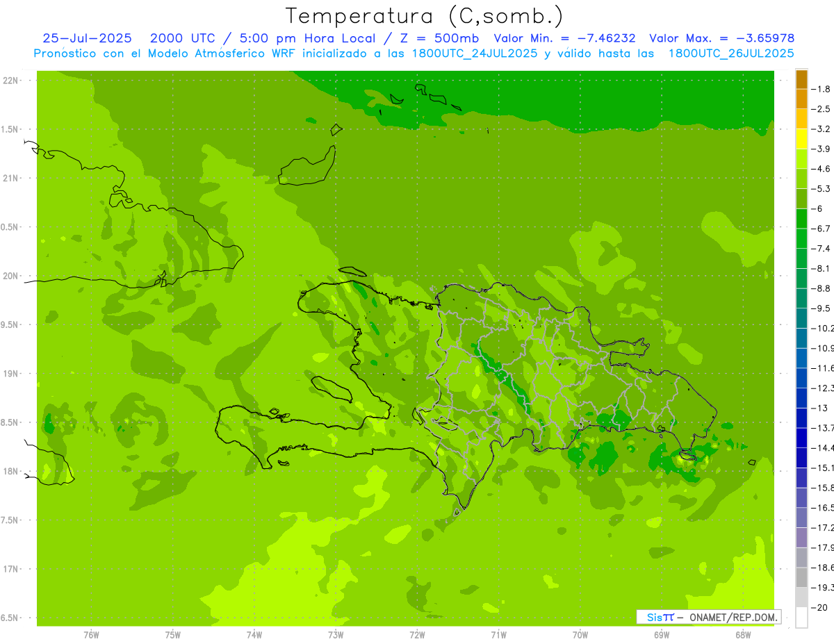The image size is (834, 644).
Task: Click the '-3.9' colorbar value label
Action: pos(821,149)
